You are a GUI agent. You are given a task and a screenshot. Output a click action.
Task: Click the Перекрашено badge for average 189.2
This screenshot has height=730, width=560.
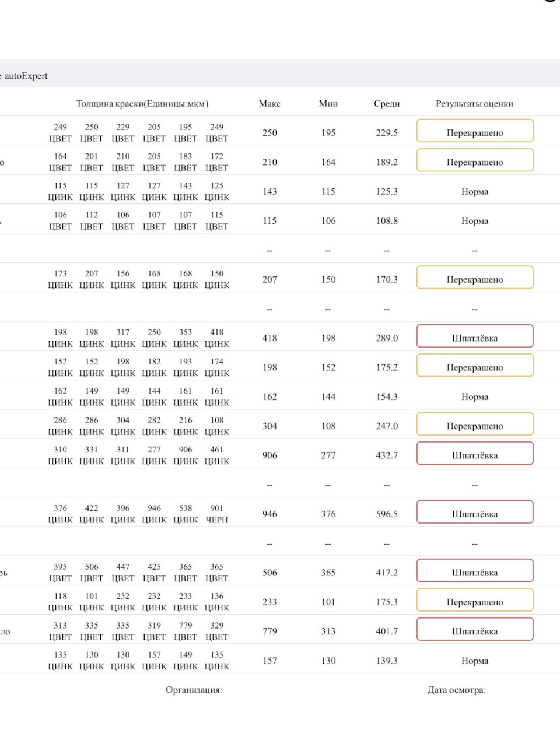click(x=475, y=162)
